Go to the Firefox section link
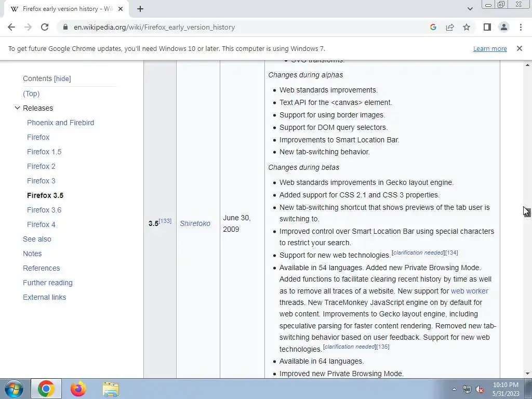 pos(38,137)
